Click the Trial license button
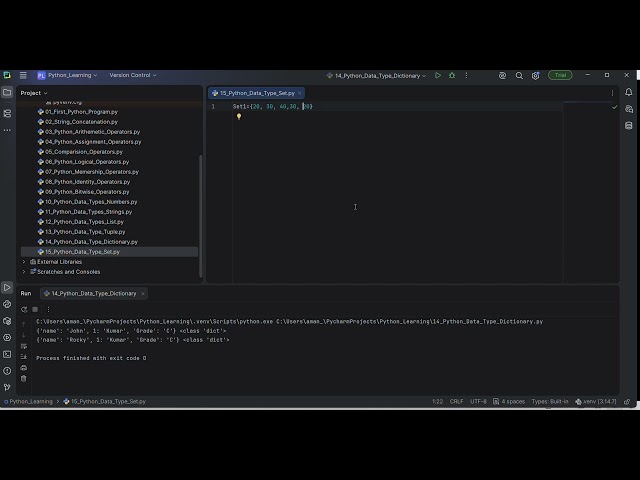 (560, 75)
